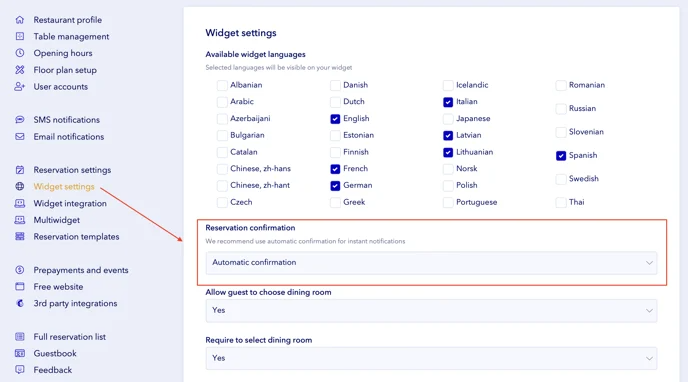Viewport: 688px width, 382px height.
Task: Click the SMS notifications chat bubble icon
Action: (x=20, y=120)
